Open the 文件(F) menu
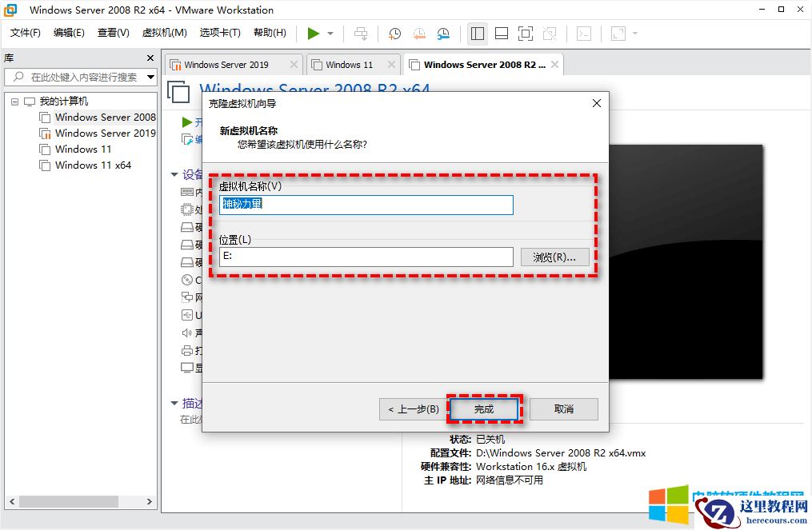The width and height of the screenshot is (812, 530). click(x=26, y=33)
